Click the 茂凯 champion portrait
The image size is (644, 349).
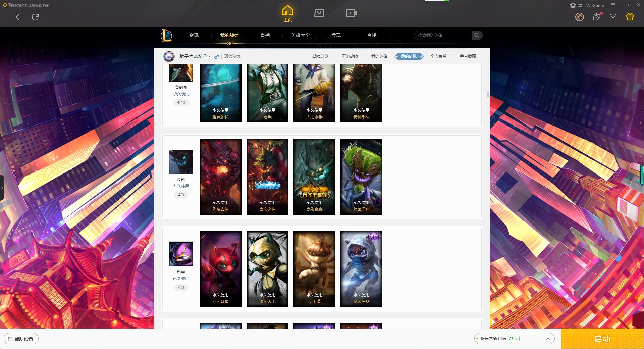pyautogui.click(x=181, y=162)
